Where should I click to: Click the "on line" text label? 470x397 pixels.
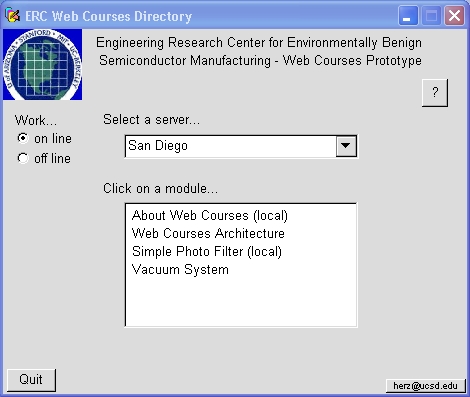[x=53, y=138]
